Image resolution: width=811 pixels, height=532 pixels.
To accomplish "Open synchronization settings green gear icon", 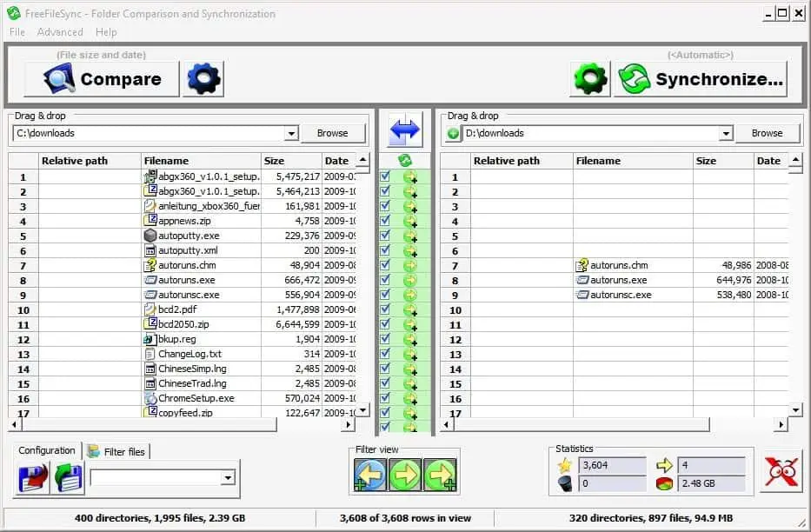I will pos(590,79).
